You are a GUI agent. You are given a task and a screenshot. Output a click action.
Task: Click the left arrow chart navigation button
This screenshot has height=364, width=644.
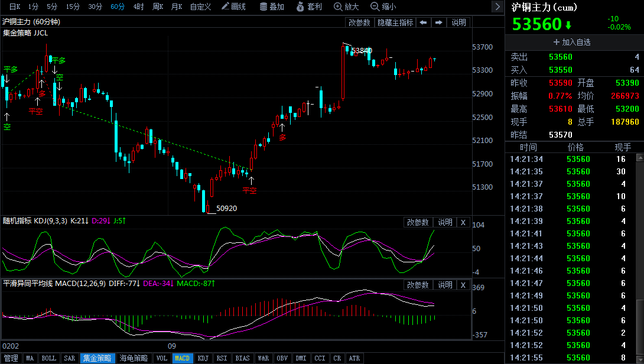coord(423,22)
